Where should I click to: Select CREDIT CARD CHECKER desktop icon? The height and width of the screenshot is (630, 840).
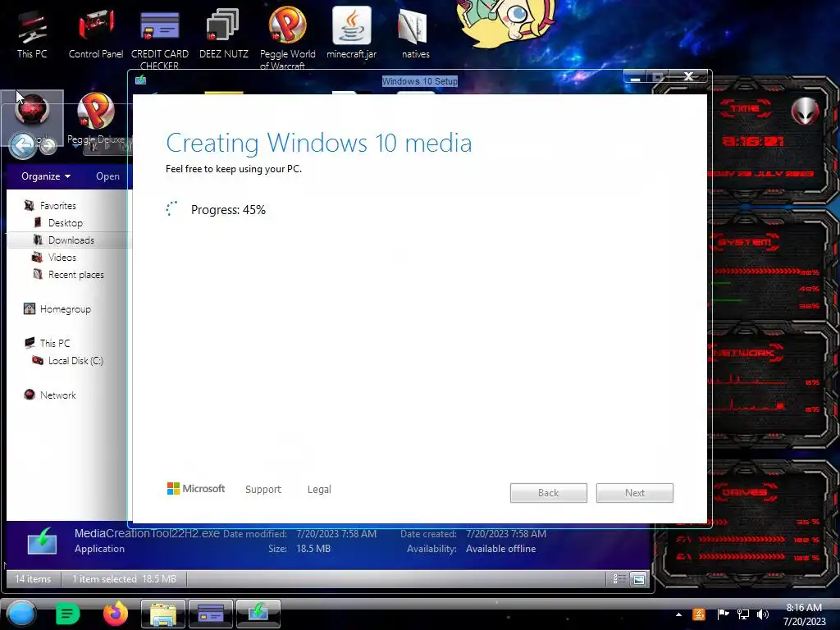coord(160,38)
